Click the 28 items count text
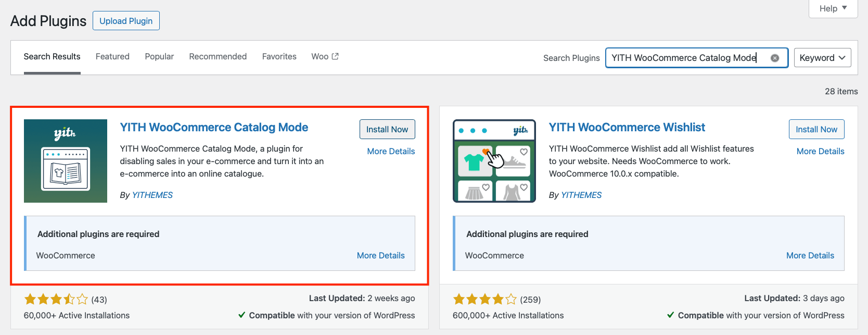 coord(841,91)
